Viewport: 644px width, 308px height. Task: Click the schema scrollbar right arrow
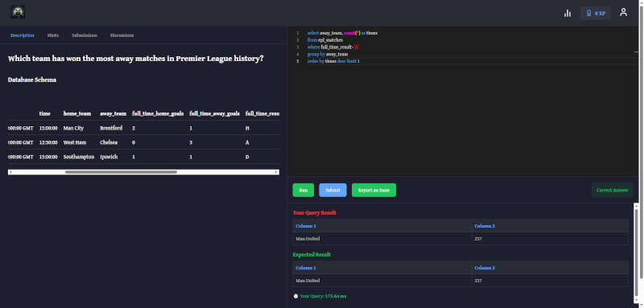coord(277,172)
